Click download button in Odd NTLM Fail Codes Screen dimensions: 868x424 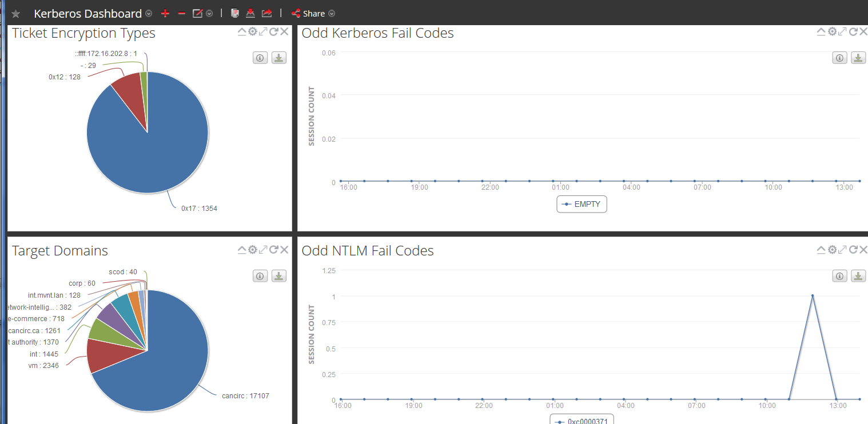click(x=858, y=276)
